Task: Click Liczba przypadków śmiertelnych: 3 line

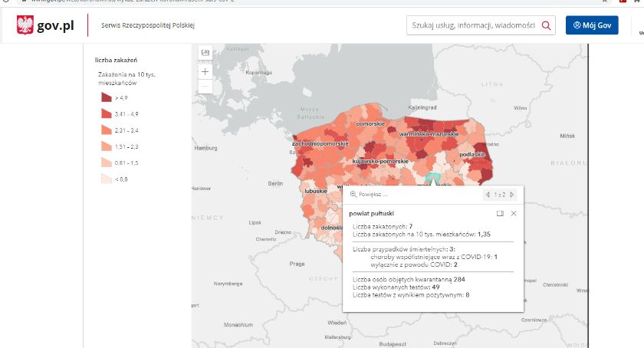Action: [404, 249]
